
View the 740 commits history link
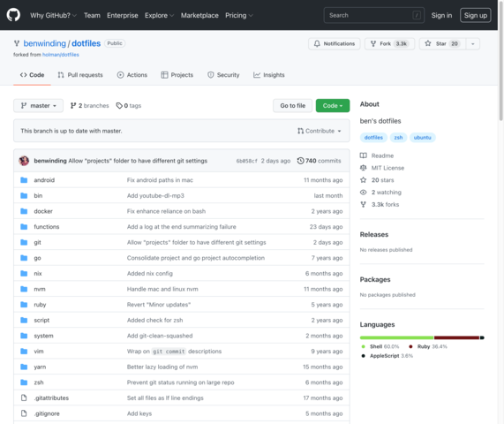coord(320,161)
